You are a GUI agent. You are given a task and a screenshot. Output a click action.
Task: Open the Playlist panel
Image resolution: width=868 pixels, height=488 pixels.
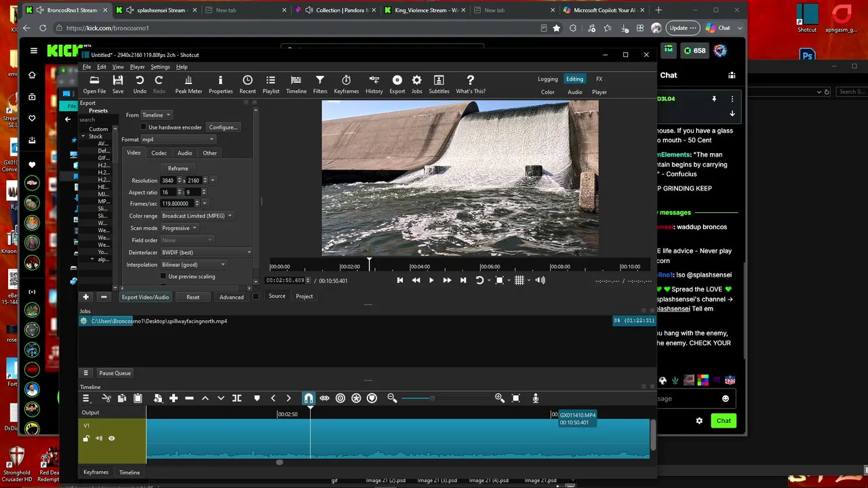pyautogui.click(x=271, y=84)
